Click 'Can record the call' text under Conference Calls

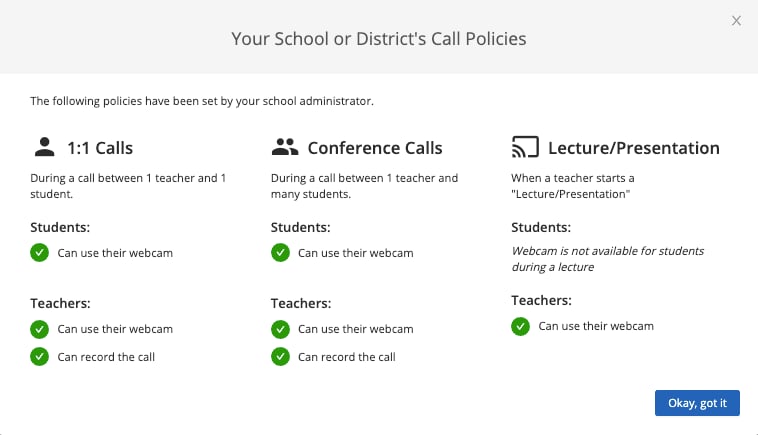[347, 357]
